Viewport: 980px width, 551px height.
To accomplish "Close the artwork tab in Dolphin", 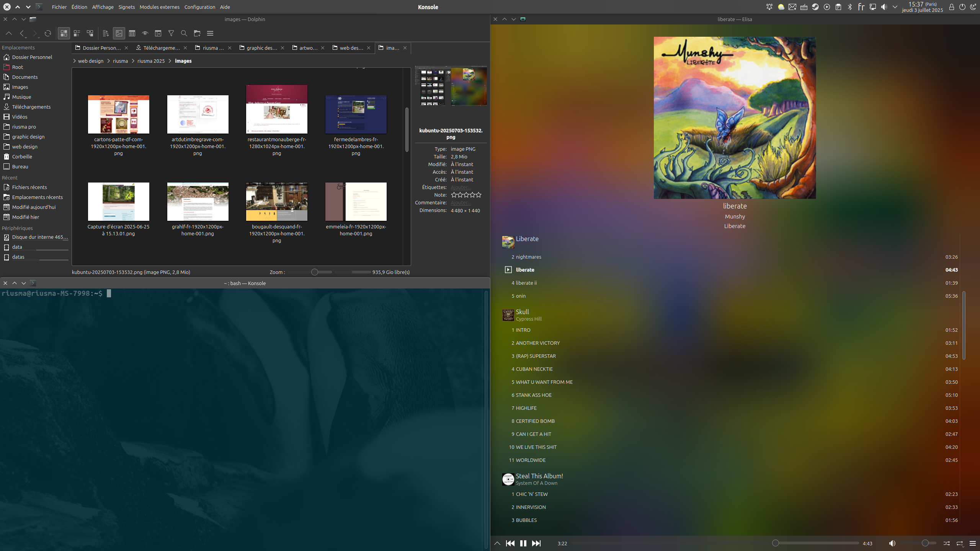I will [x=323, y=48].
